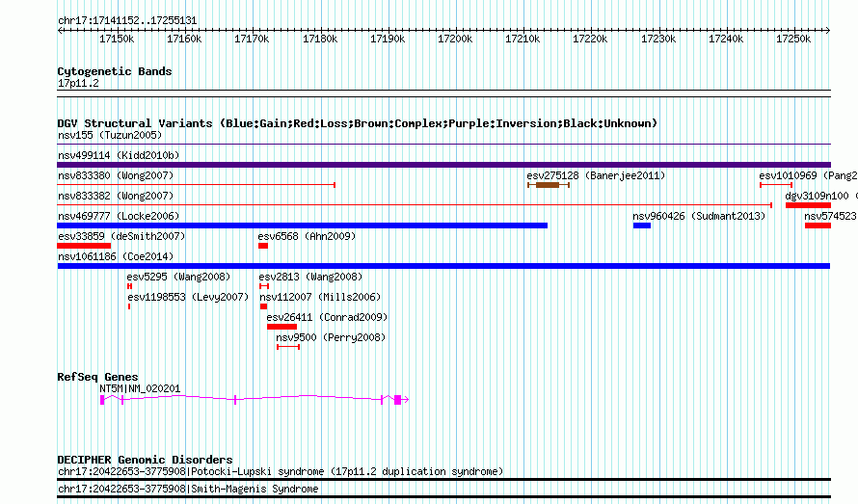The width and height of the screenshot is (858, 504).
Task: Click the nsv499114 (Kidd2010b) label
Action: pyautogui.click(x=119, y=155)
